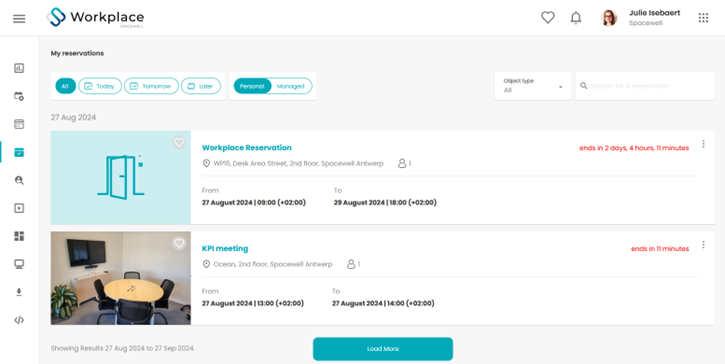
Task: Filter reservations by Today
Action: click(x=100, y=86)
